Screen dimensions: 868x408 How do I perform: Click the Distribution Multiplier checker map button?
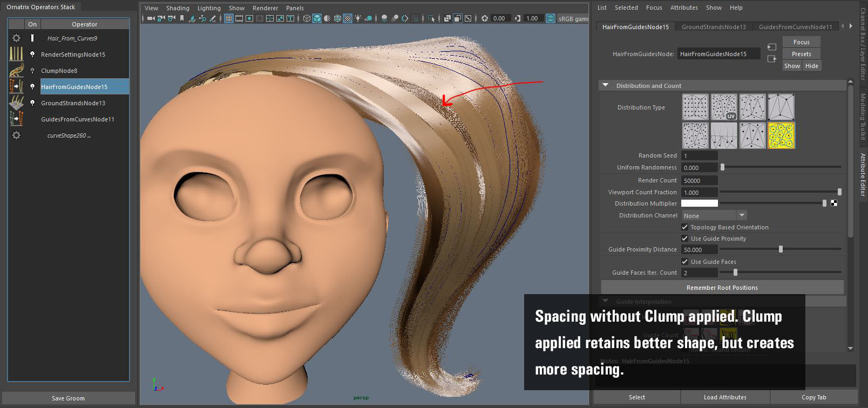834,203
